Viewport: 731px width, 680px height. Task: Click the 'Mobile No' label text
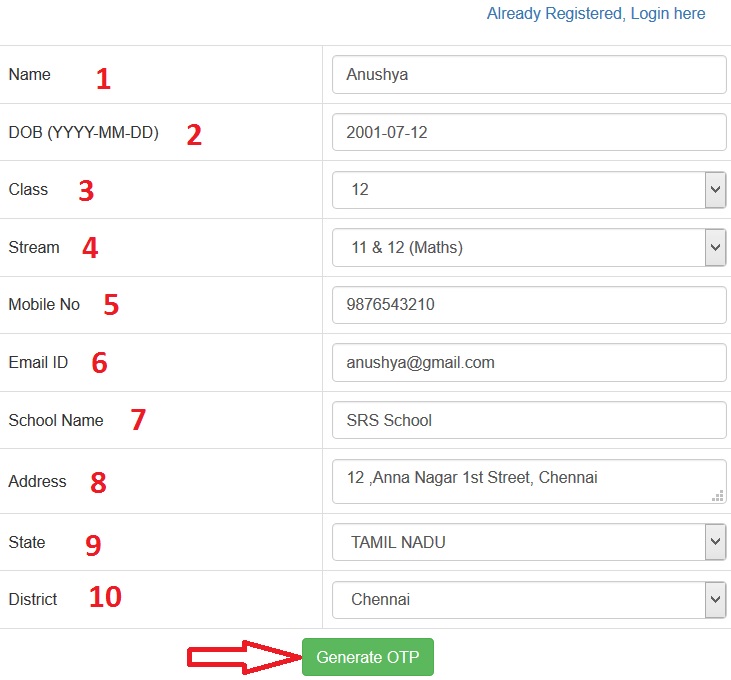tap(44, 304)
